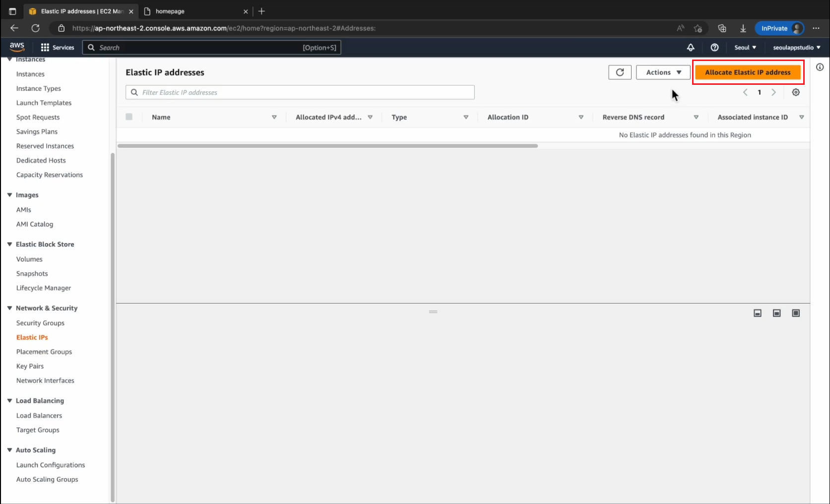Open Launch Templates in sidebar
This screenshot has width=830, height=504.
44,103
